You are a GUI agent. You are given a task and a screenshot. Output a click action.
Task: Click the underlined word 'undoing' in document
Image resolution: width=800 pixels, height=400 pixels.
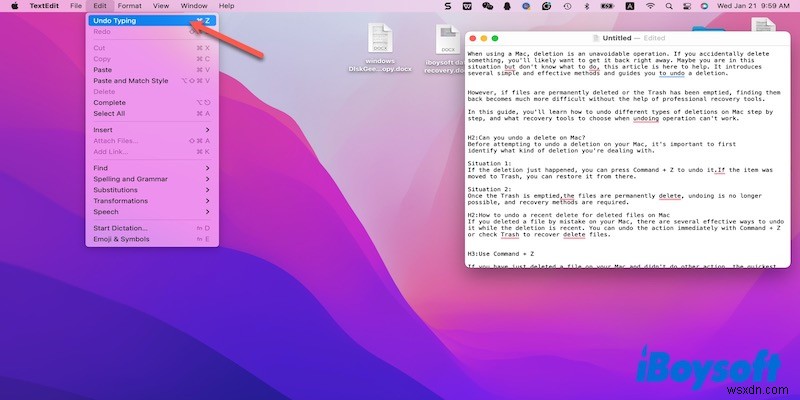[x=646, y=118]
